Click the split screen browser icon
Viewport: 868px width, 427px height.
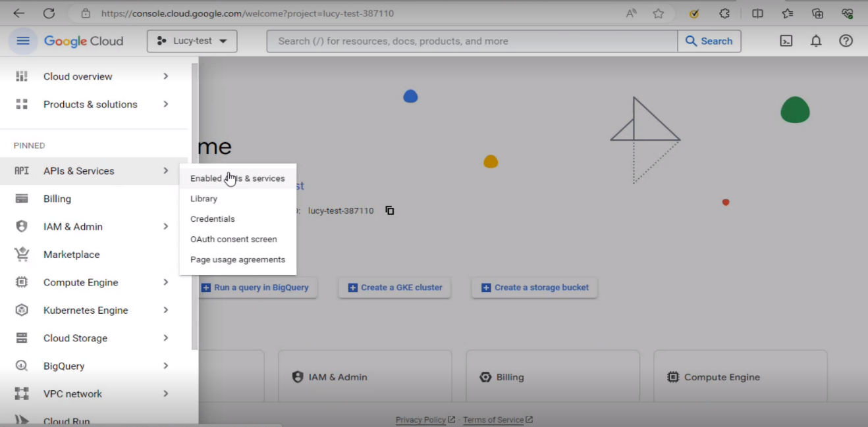[757, 13]
